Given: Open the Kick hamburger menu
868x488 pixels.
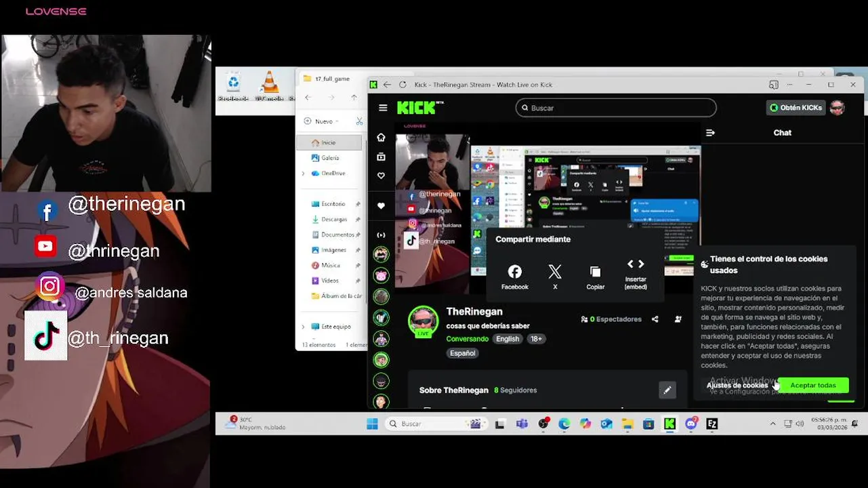Looking at the screenshot, I should click(383, 108).
